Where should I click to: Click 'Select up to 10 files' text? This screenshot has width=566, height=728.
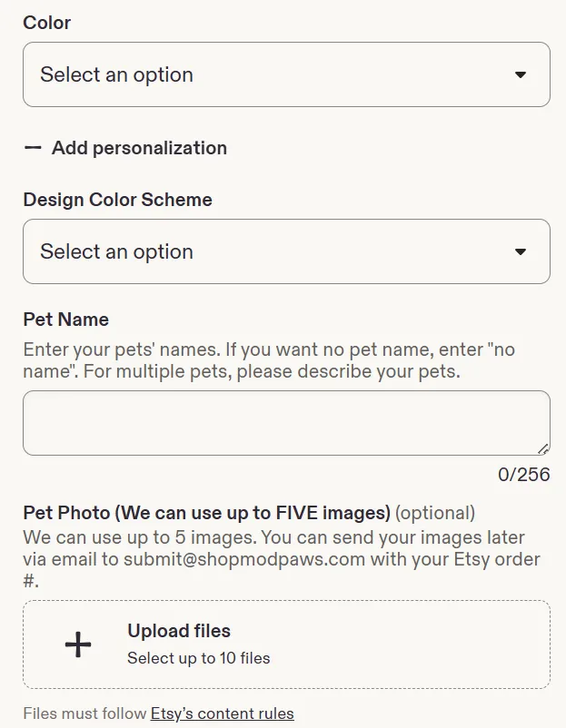pyautogui.click(x=198, y=658)
